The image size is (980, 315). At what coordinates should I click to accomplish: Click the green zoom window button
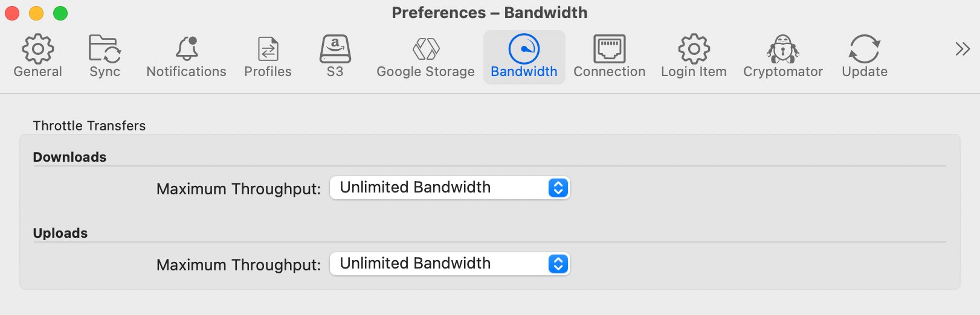60,13
